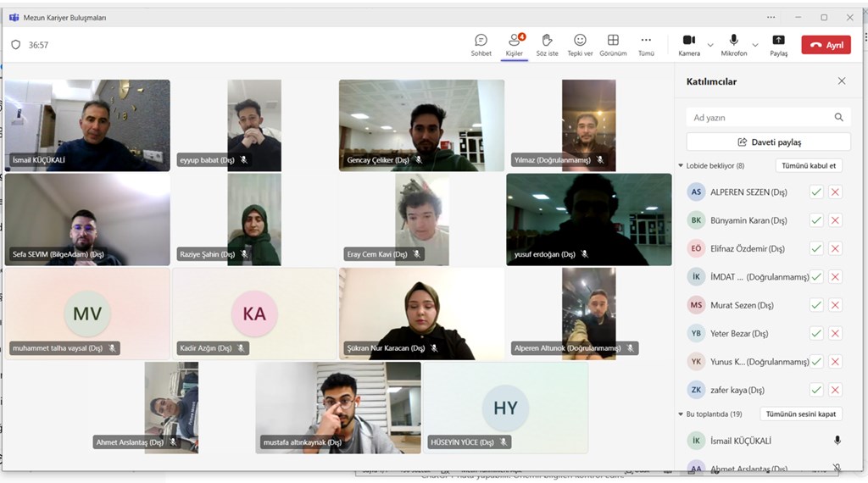
Task: Collapse the Lobide bekliyor section
Action: pos(682,166)
